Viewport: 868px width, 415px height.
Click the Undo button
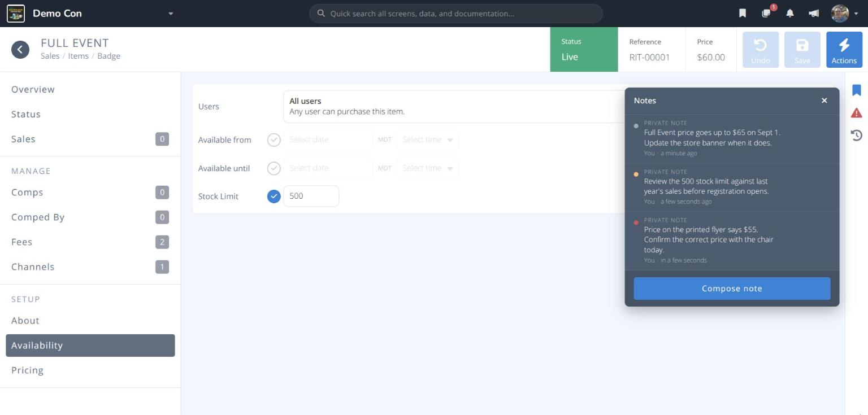[760, 50]
